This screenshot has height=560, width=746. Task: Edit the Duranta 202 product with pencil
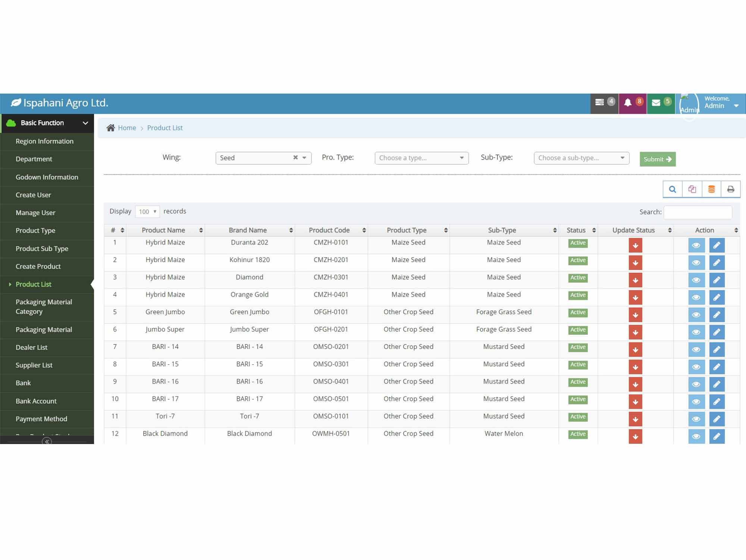pyautogui.click(x=717, y=245)
